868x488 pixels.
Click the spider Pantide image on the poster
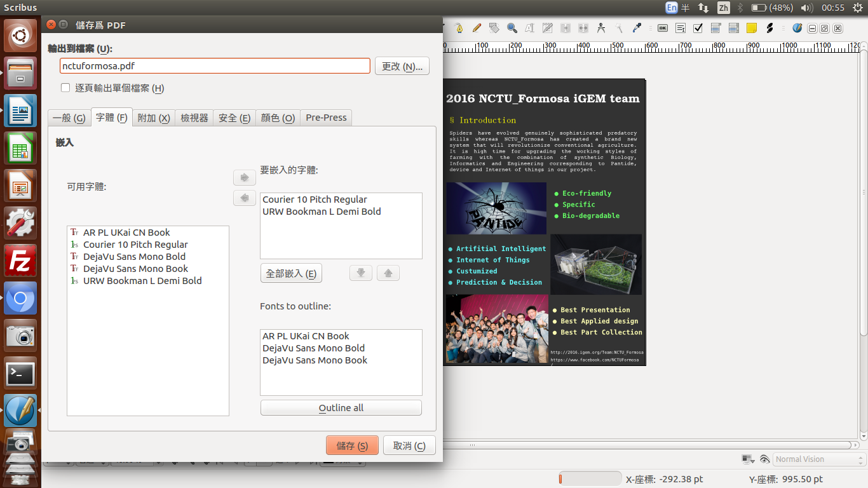pyautogui.click(x=496, y=208)
